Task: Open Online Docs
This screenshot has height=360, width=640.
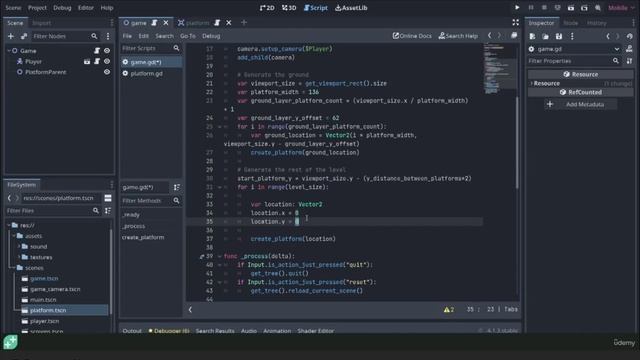Action: click(412, 36)
